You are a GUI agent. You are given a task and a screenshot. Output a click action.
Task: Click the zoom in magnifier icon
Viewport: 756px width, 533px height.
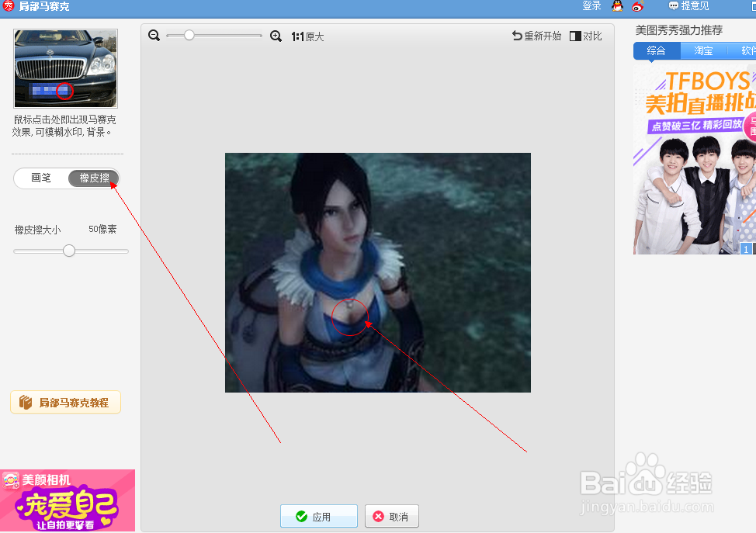point(276,36)
